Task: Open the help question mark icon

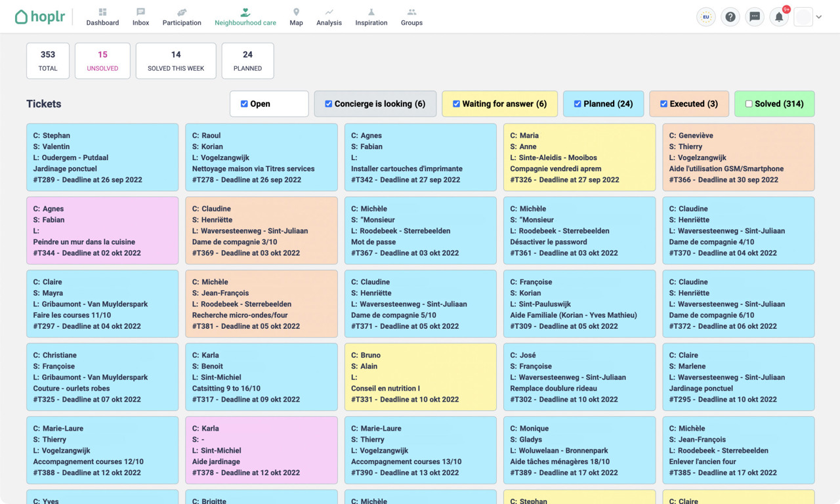Action: click(x=730, y=17)
